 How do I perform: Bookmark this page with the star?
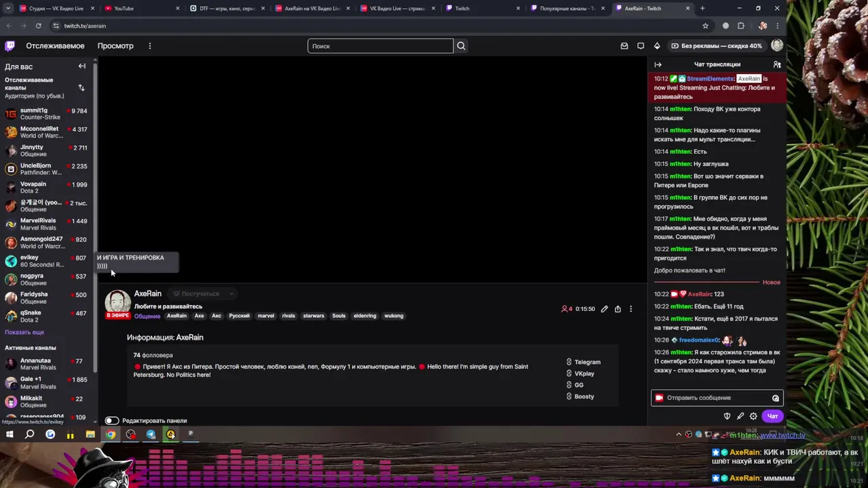click(x=705, y=26)
